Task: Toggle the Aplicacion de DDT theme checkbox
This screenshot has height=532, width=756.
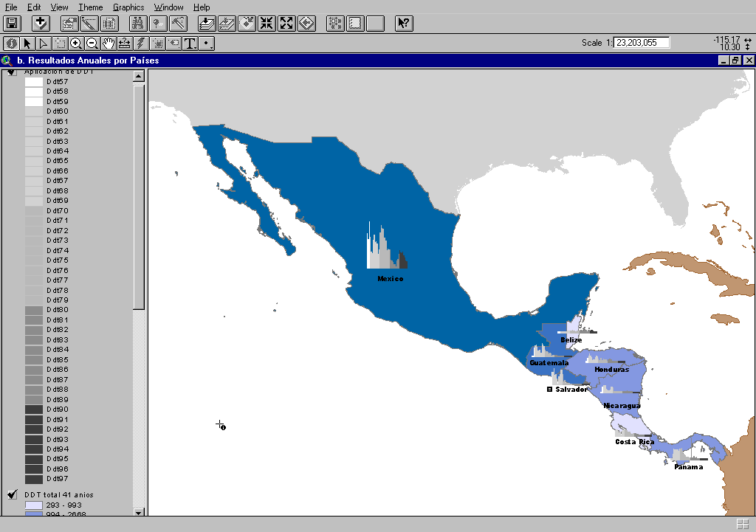Action: tap(12, 72)
